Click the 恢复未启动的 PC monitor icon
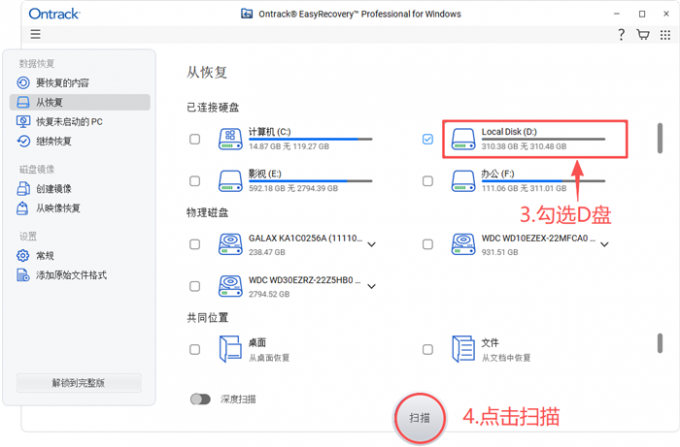The width and height of the screenshot is (680, 447). 23,121
